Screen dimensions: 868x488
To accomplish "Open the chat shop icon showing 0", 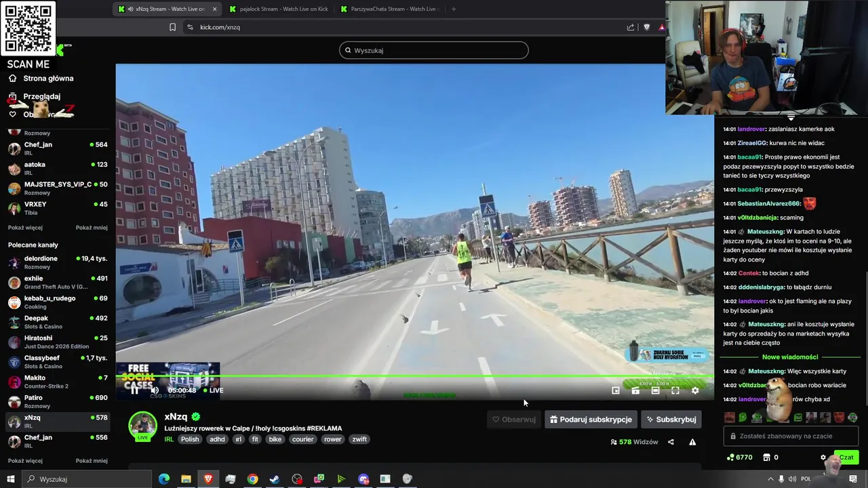I will pyautogui.click(x=770, y=457).
